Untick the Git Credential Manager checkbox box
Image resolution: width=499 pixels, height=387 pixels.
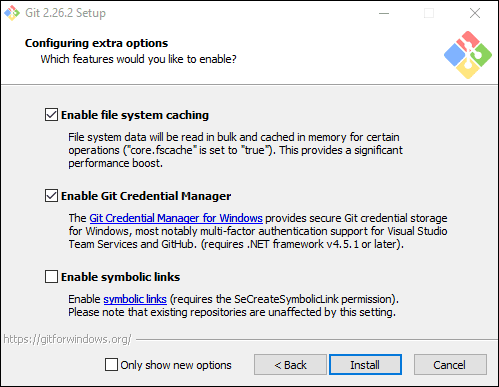coord(51,196)
